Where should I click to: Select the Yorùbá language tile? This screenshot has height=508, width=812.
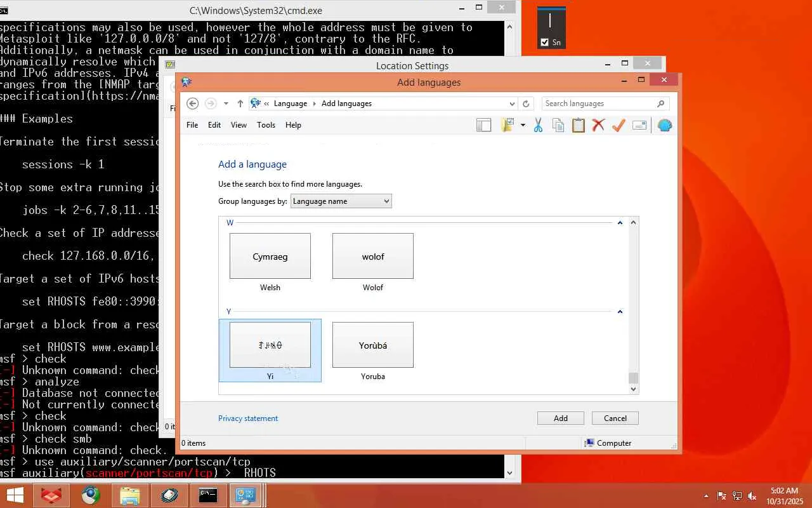tap(373, 345)
